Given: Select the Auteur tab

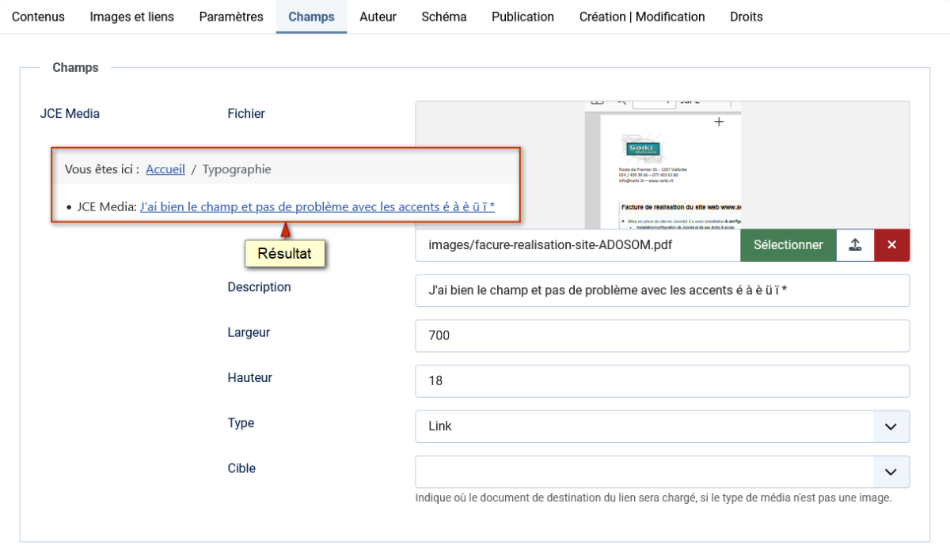Looking at the screenshot, I should pyautogui.click(x=378, y=17).
